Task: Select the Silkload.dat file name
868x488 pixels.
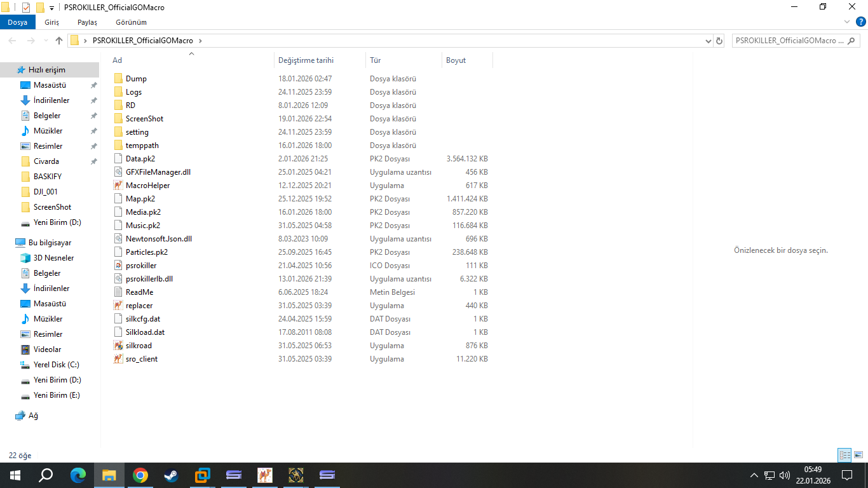Action: [x=146, y=332]
